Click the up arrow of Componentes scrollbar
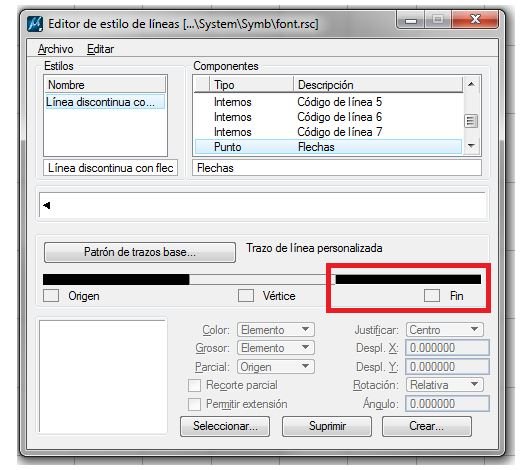 tap(471, 84)
